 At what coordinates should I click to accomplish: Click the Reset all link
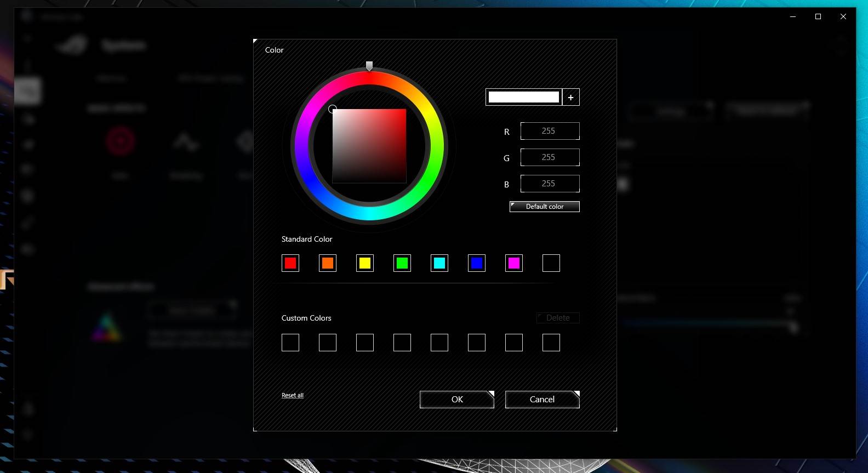click(x=293, y=395)
